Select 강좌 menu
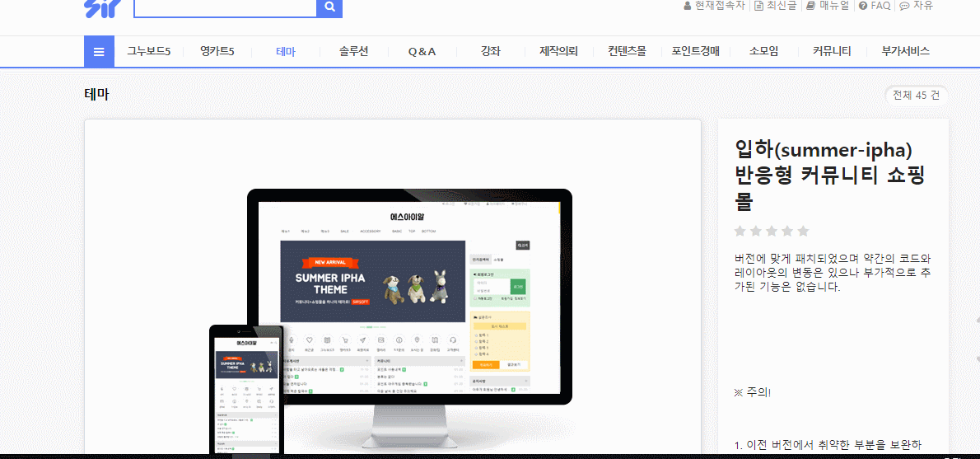Image resolution: width=980 pixels, height=459 pixels. (491, 51)
